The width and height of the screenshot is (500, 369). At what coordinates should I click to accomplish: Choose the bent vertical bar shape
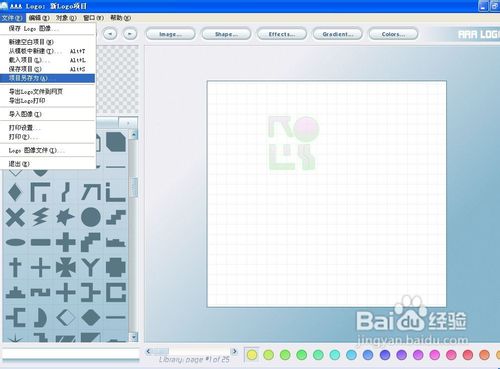click(66, 192)
